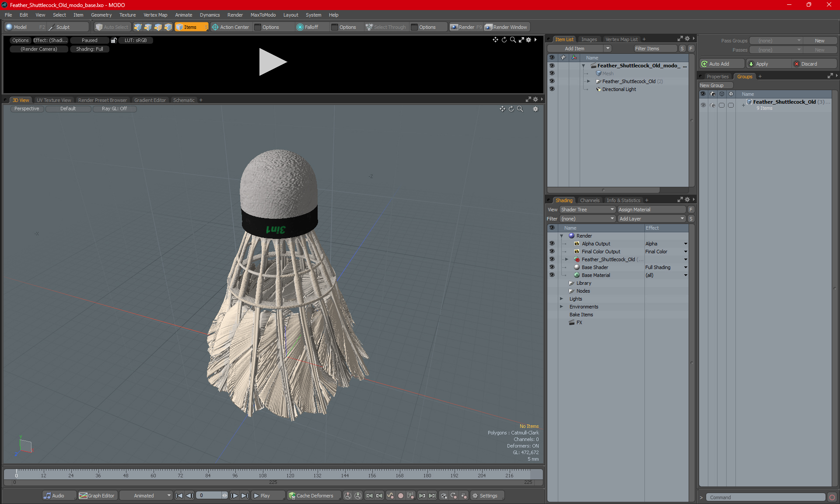Screen dimensions: 840x504
Task: Click the render preview pan icon
Action: (495, 40)
